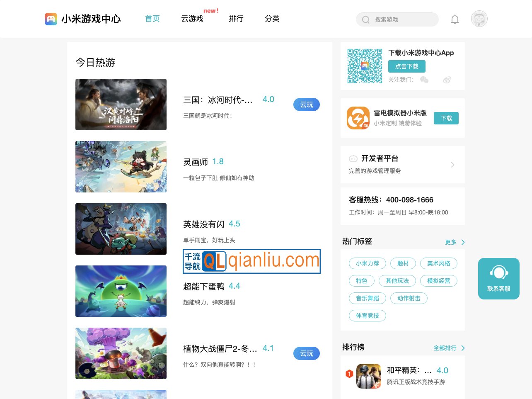Switch to the 云游戏 tab

click(x=192, y=19)
